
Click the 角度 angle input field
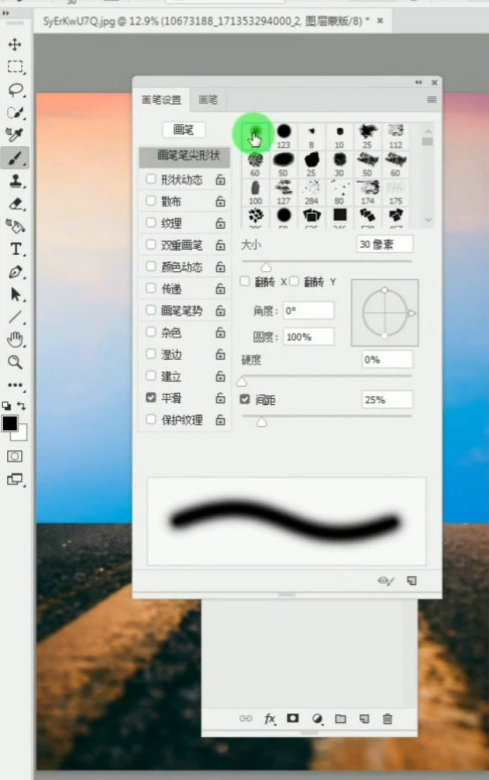308,311
